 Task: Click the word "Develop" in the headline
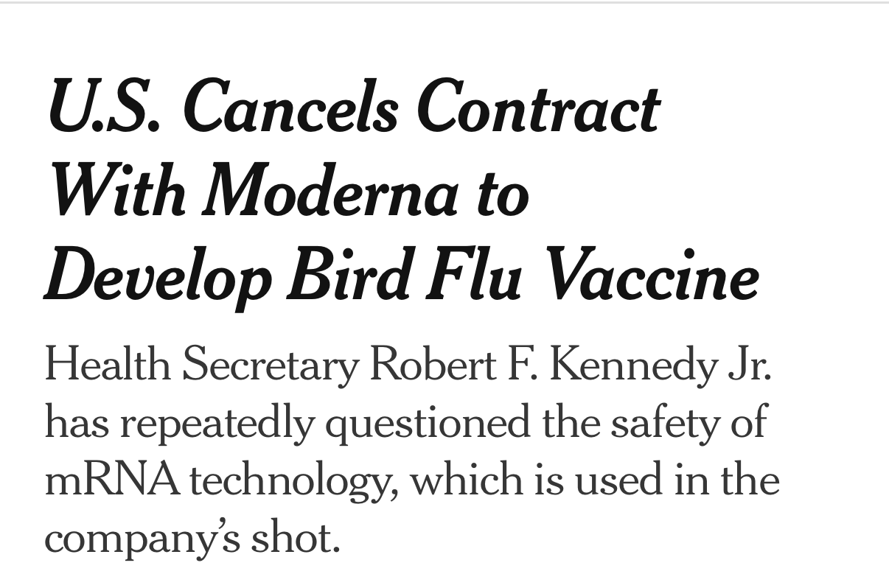coord(158,276)
